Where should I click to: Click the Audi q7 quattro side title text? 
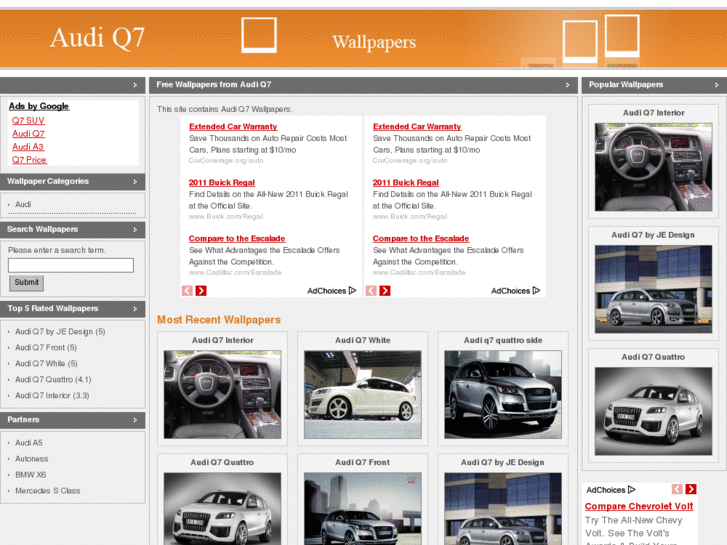(x=503, y=340)
